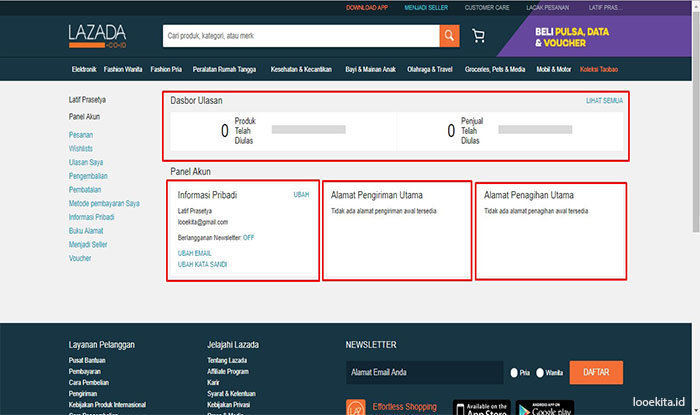Click Ubah Kata Sandi link

tap(202, 265)
